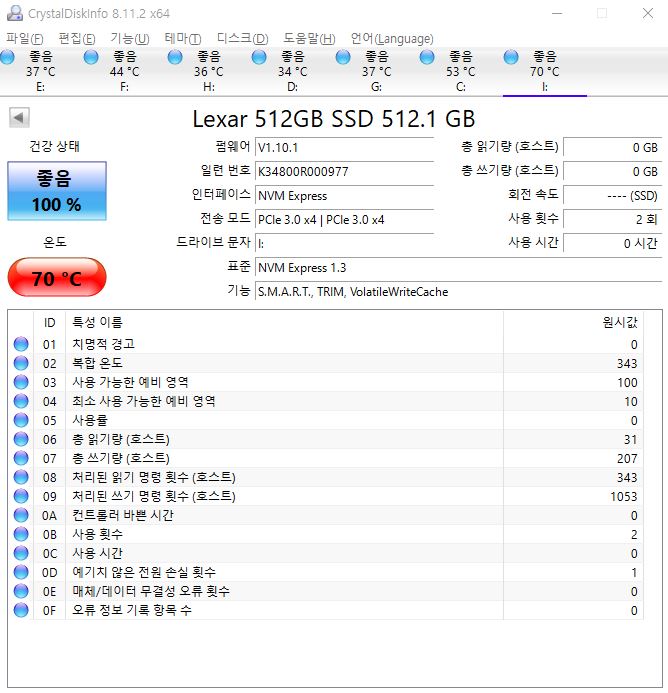
Task: Click status orb for attribute 01 치명적 경고
Action: [21, 344]
